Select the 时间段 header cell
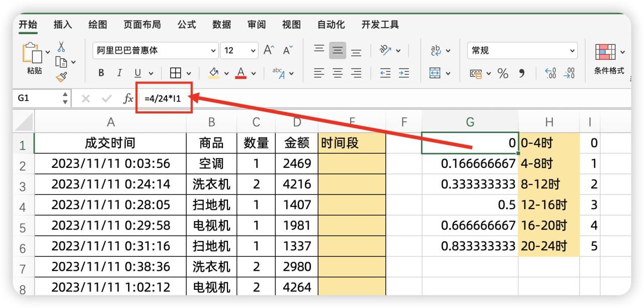Screen dimensions: 644x308 click(352, 143)
